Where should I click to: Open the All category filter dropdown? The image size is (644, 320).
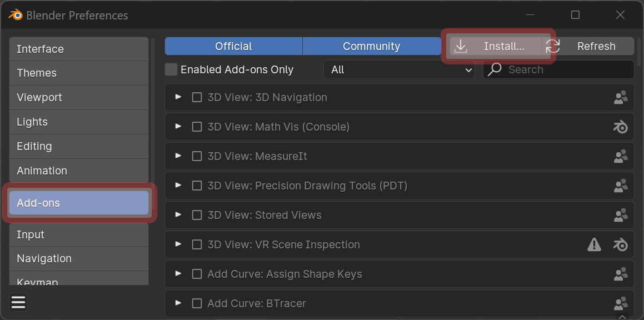pos(399,69)
